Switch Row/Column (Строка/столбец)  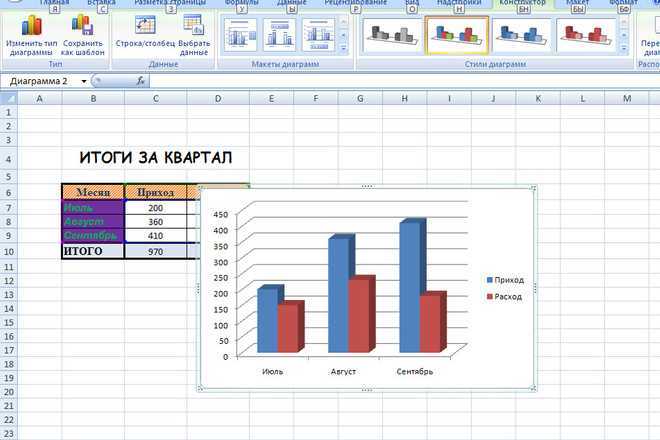pyautogui.click(x=145, y=32)
